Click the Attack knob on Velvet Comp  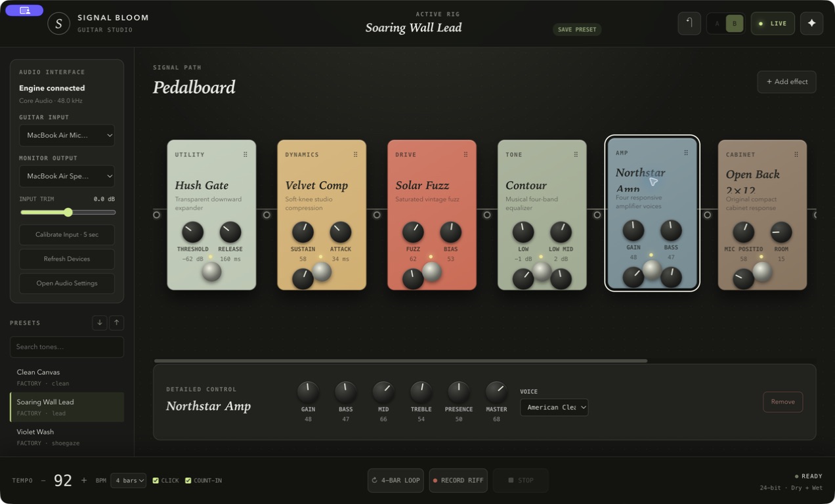[x=340, y=232]
